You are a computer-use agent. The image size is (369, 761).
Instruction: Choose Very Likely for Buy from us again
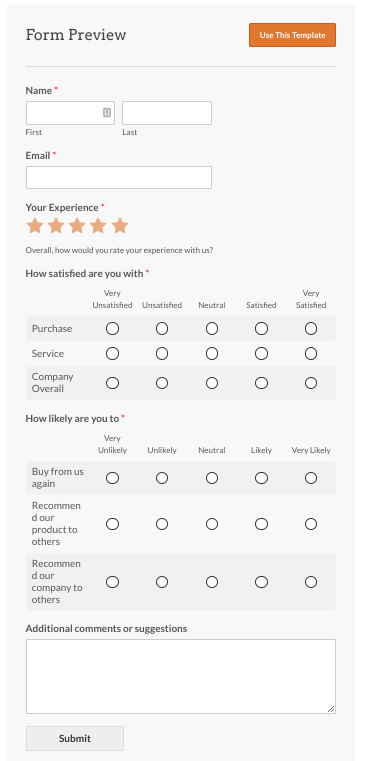311,478
